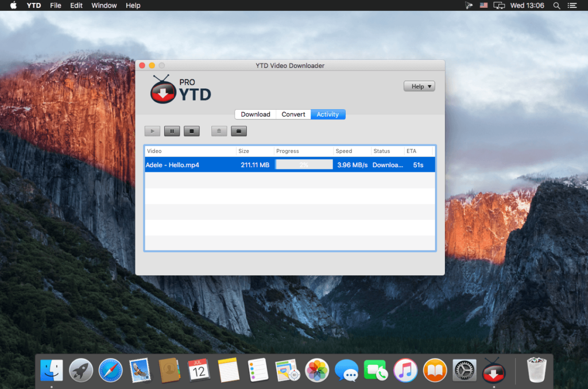Open the Help dropdown menu

419,86
